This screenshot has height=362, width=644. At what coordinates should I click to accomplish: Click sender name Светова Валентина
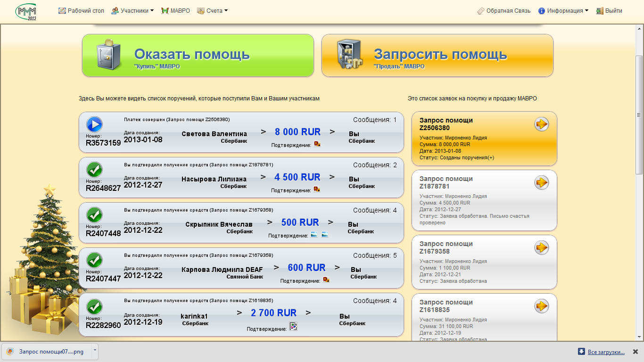(x=214, y=134)
